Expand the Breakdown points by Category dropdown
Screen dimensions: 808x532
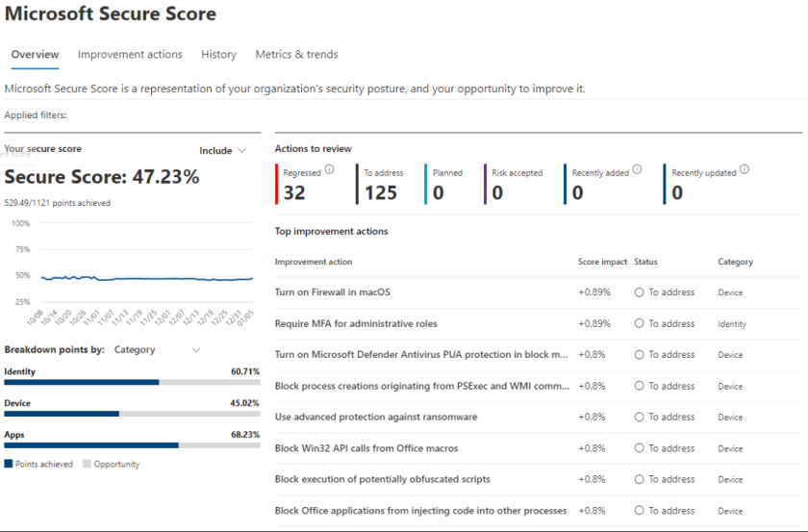157,350
